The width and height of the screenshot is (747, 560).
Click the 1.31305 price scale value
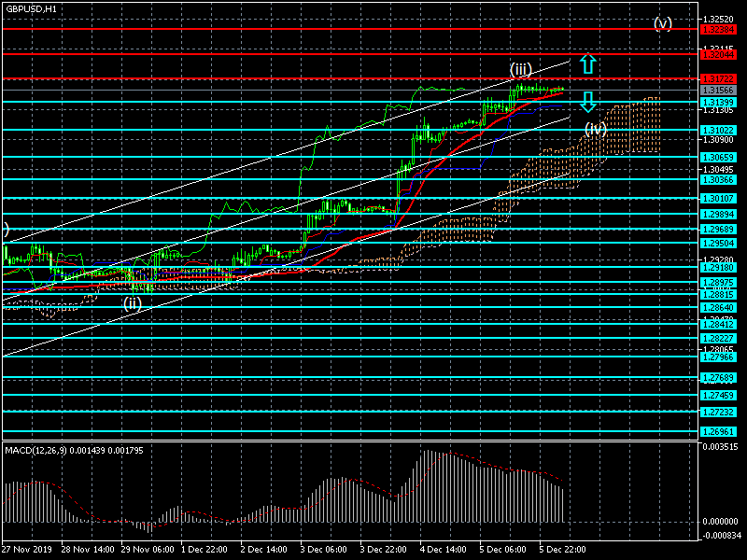pos(718,110)
